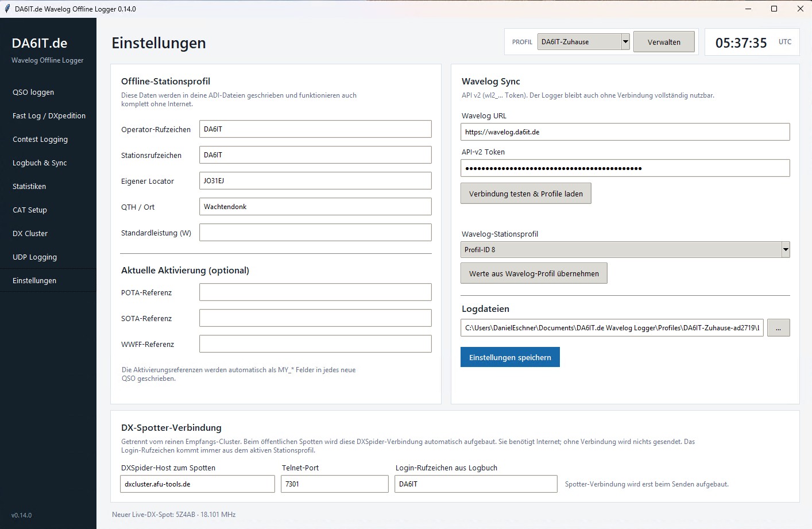
Task: Click the DX-Spotter-Verbindung heading
Action: (171, 427)
